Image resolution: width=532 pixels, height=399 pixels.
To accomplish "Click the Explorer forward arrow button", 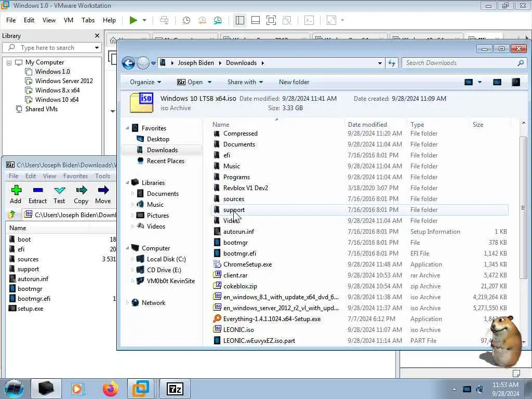I will (143, 63).
